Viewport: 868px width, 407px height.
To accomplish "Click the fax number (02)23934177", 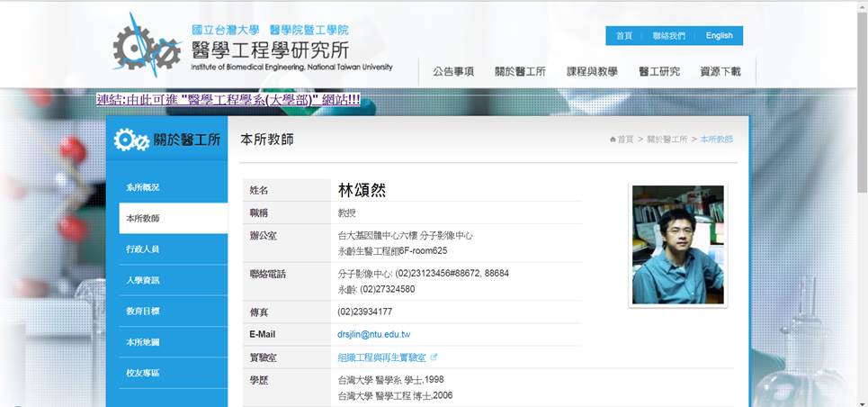I will (365, 312).
